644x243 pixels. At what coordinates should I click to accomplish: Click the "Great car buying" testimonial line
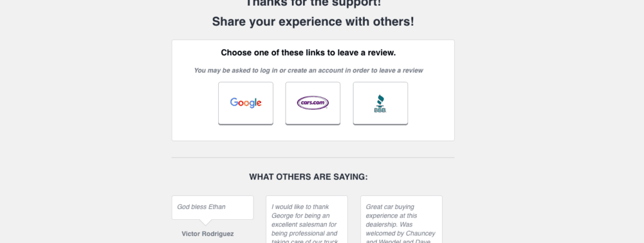tap(390, 207)
